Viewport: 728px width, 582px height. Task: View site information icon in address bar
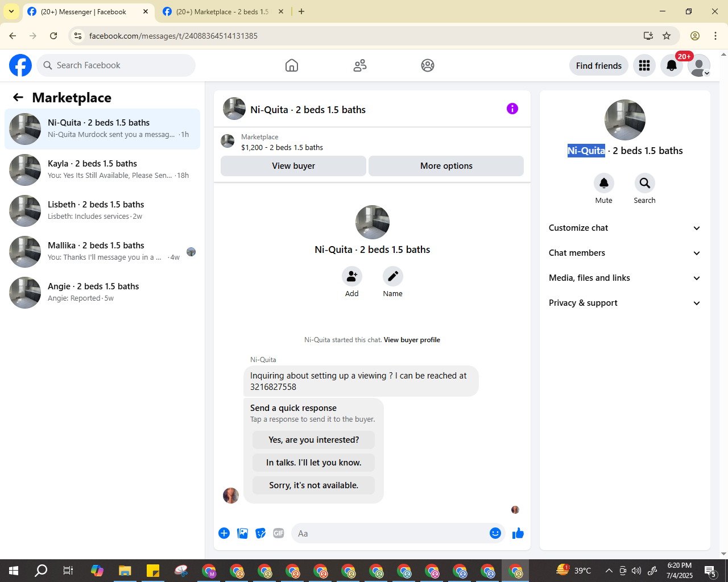coord(78,36)
